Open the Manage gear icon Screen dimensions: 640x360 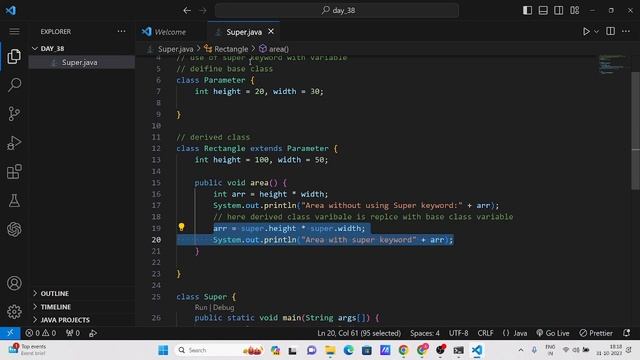click(14, 312)
